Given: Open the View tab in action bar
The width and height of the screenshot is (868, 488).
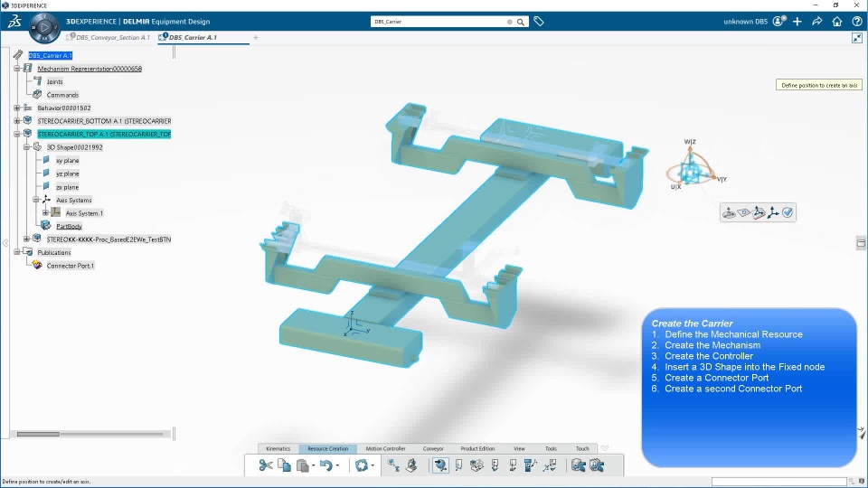Looking at the screenshot, I should point(519,449).
